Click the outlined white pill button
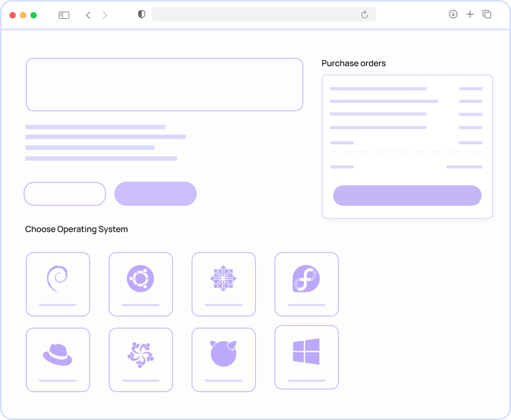The image size is (511, 420). click(65, 194)
